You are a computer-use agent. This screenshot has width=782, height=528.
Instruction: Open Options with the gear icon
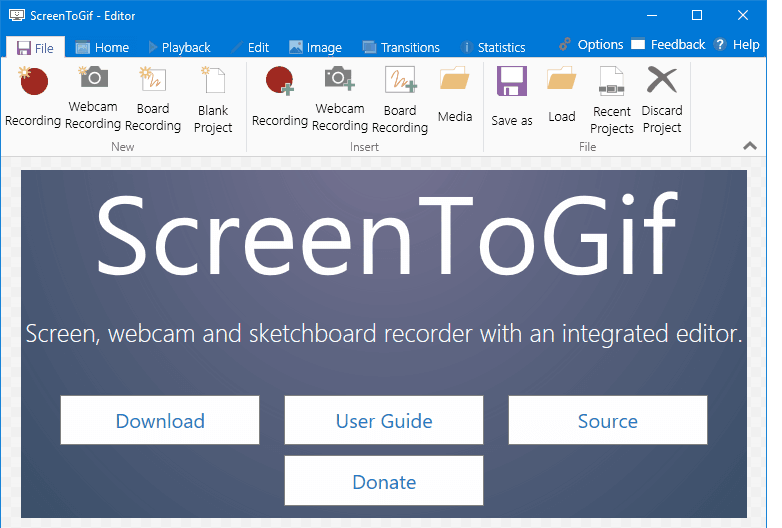[x=591, y=45]
